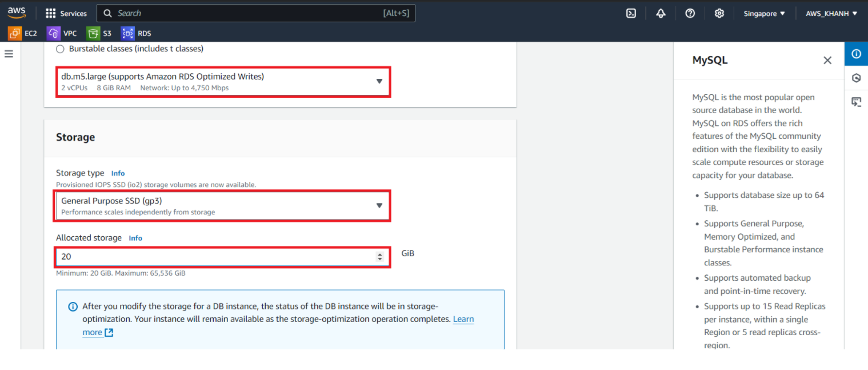Click the 'Supports General Purpose, Memory Optimized' bullet
The width and height of the screenshot is (868, 370).
(x=763, y=243)
